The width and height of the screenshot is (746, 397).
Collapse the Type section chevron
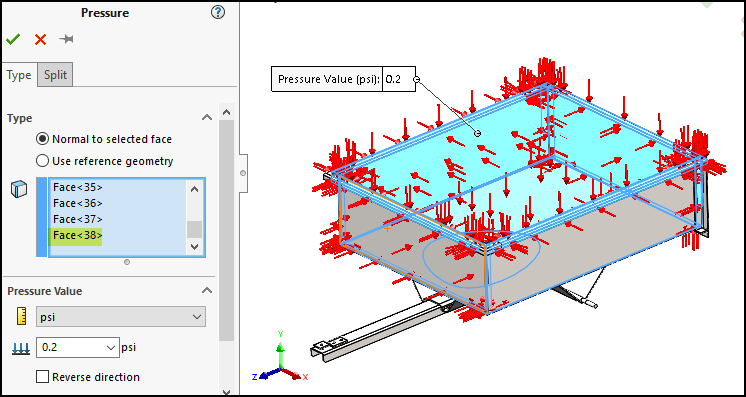coord(207,118)
